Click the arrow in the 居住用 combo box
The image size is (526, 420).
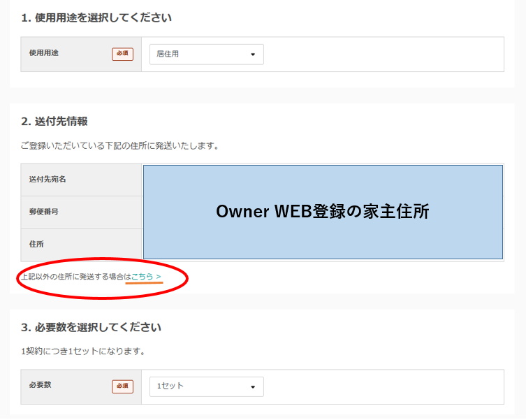(x=253, y=55)
